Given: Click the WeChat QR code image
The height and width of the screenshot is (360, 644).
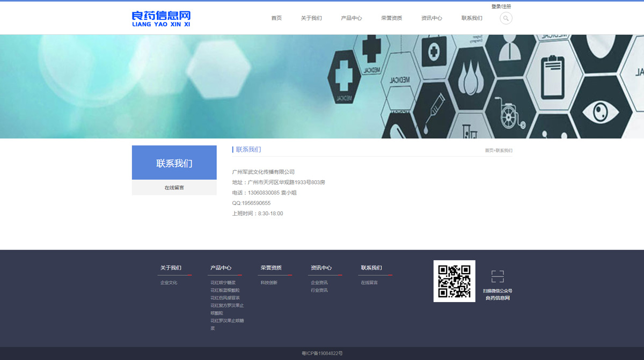Looking at the screenshot, I should click(x=454, y=281).
